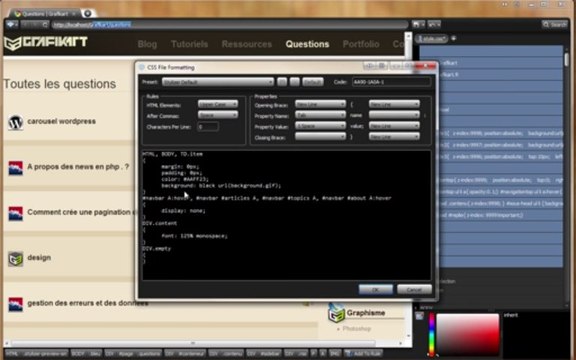Click the Graphisme heading
The height and width of the screenshot is (360, 576).
[366, 313]
